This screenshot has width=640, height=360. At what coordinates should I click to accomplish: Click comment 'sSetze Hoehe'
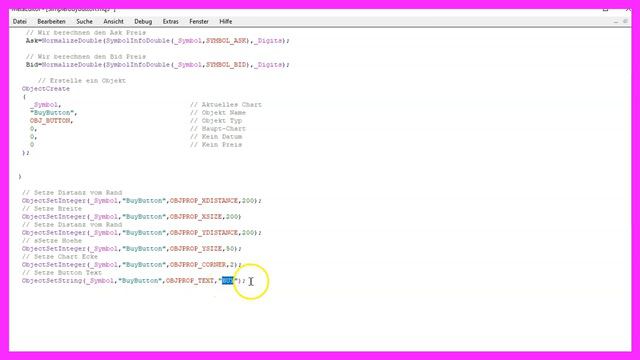[52, 241]
